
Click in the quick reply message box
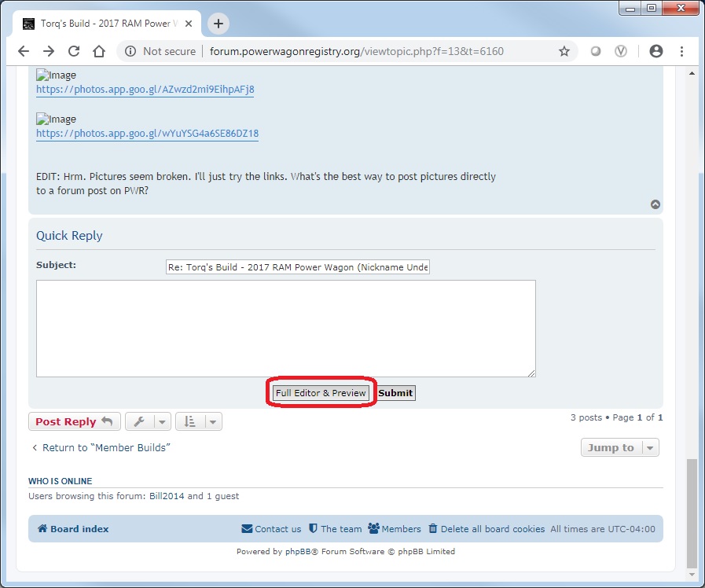point(285,328)
